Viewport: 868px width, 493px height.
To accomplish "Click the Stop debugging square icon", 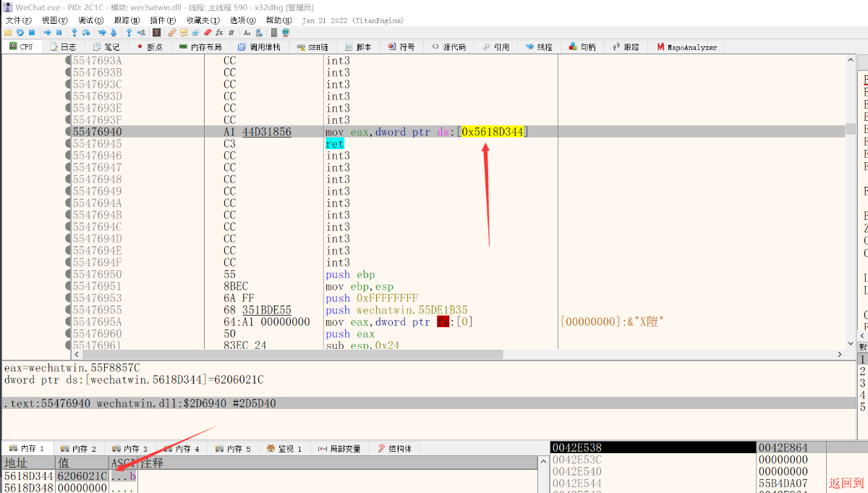I will tap(32, 33).
